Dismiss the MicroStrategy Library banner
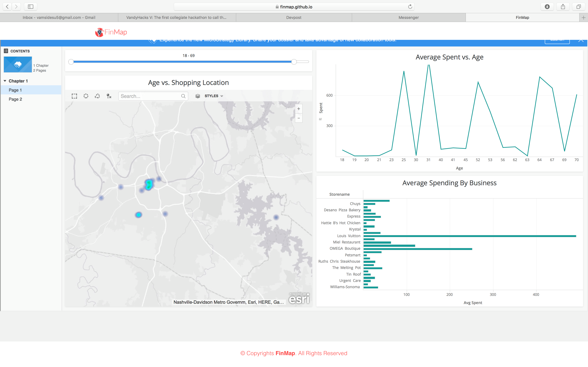The width and height of the screenshot is (588, 367). (x=581, y=40)
